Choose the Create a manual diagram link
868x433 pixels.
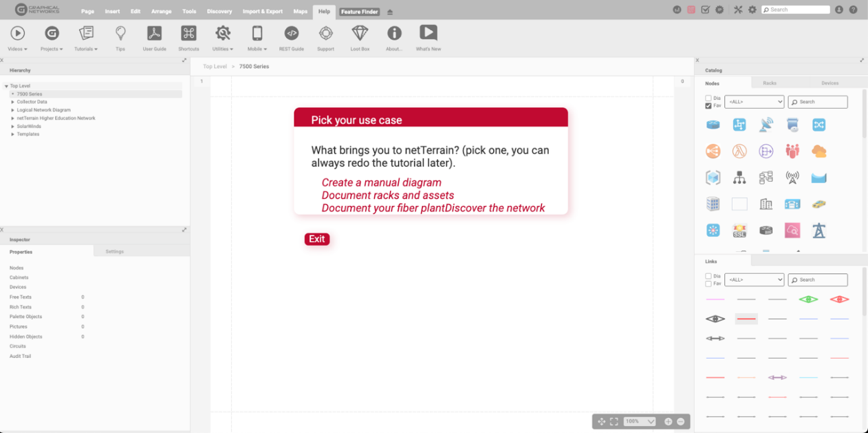(381, 182)
